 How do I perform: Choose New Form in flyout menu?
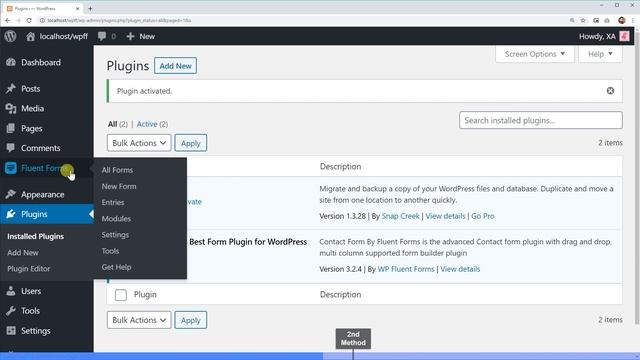(119, 187)
